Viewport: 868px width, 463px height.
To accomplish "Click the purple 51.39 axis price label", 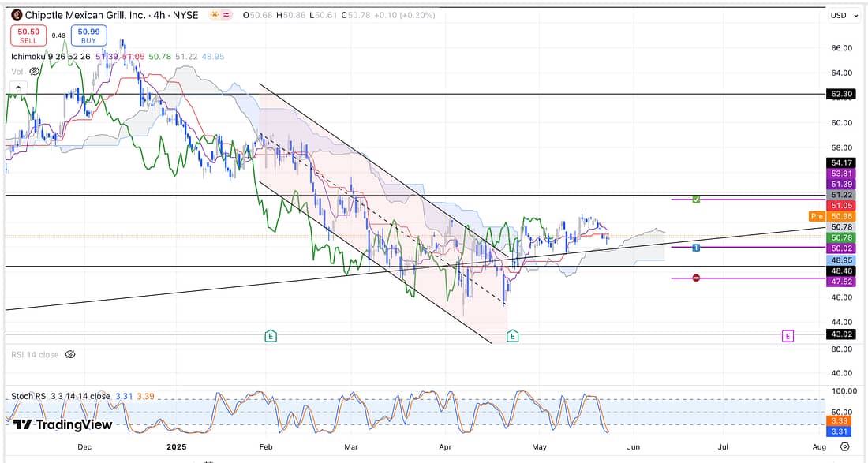I will pyautogui.click(x=841, y=185).
